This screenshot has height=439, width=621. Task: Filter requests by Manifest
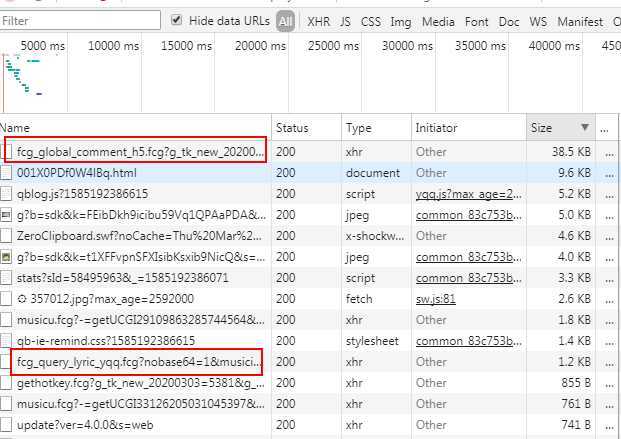(580, 21)
